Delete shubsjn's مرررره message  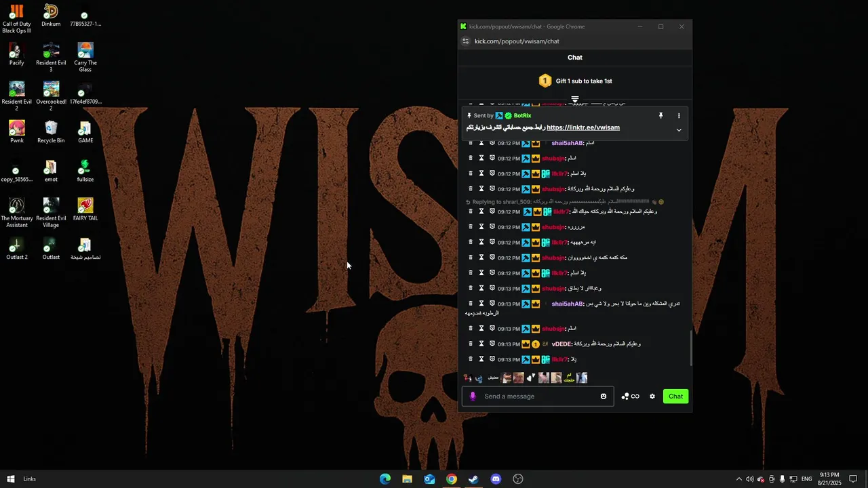(471, 227)
